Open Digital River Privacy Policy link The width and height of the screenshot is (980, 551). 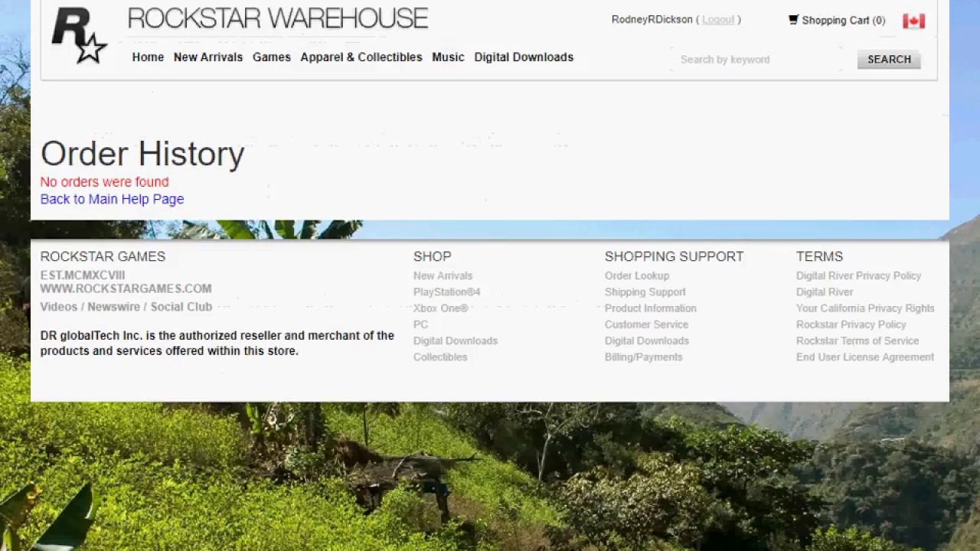858,275
